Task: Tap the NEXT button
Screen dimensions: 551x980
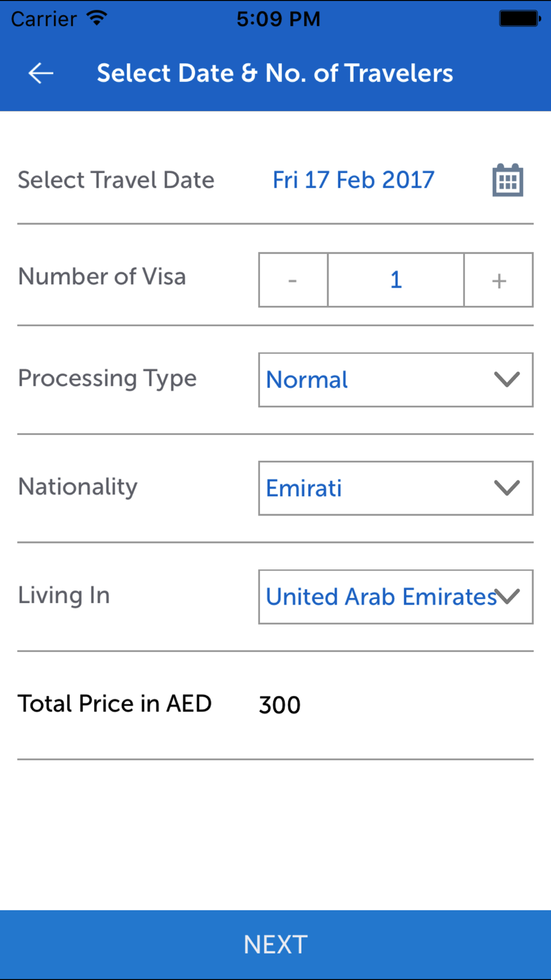Action: pos(275,945)
